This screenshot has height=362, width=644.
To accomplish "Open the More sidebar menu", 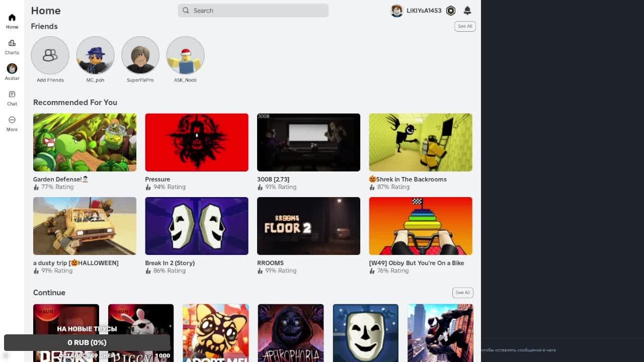I will (12, 120).
